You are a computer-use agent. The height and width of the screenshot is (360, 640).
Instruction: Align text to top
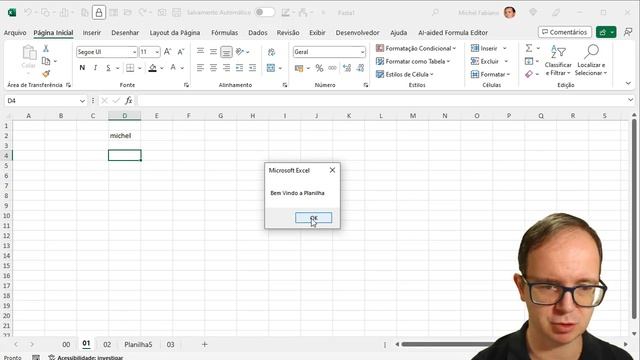pos(200,51)
